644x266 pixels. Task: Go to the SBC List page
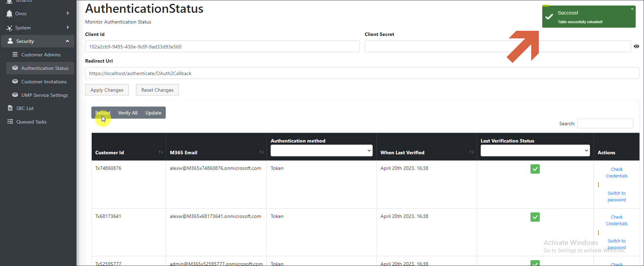tap(25, 108)
